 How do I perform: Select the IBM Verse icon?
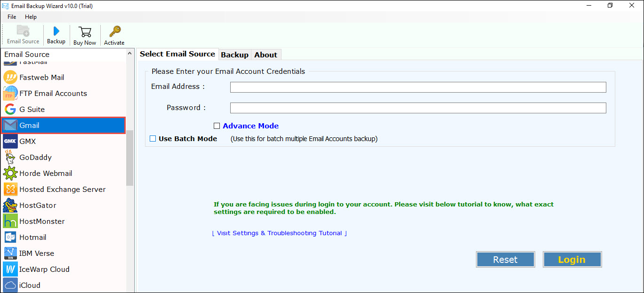[10, 253]
